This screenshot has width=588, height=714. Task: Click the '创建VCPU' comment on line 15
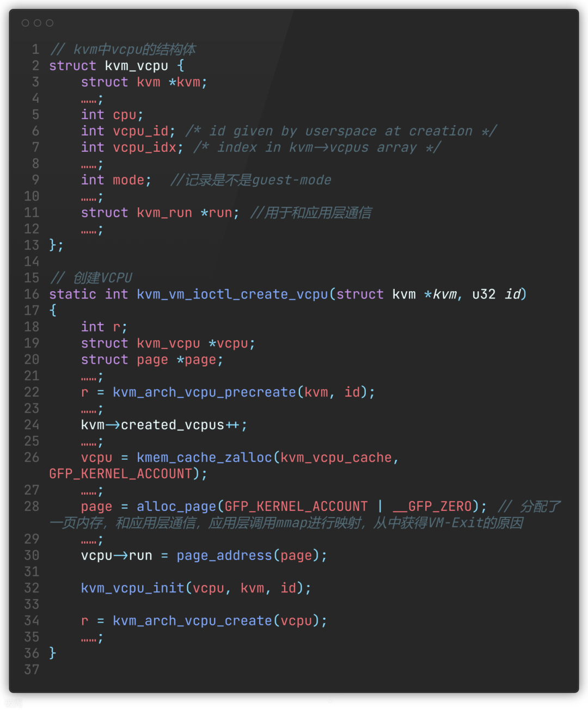tap(91, 278)
